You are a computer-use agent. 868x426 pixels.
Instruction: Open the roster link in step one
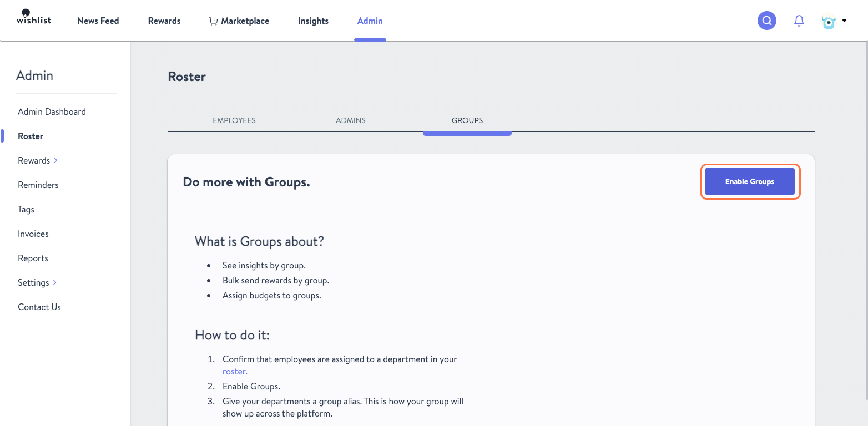pos(233,371)
